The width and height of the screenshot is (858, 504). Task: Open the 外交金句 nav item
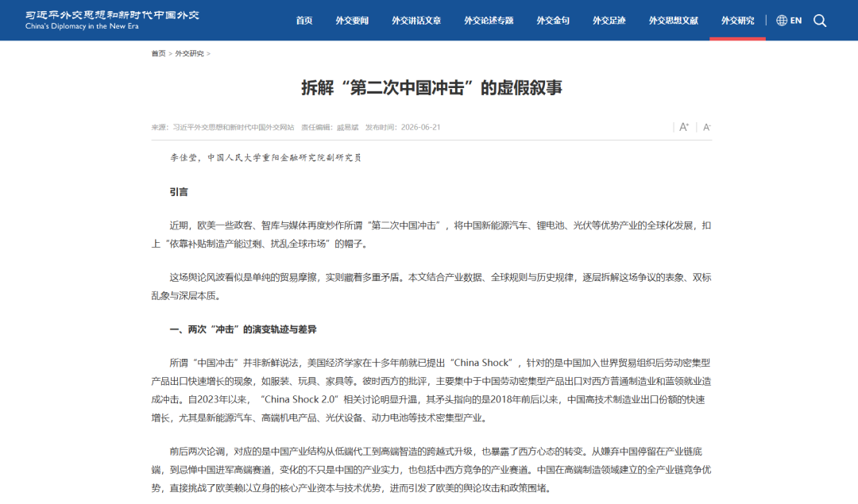click(553, 21)
